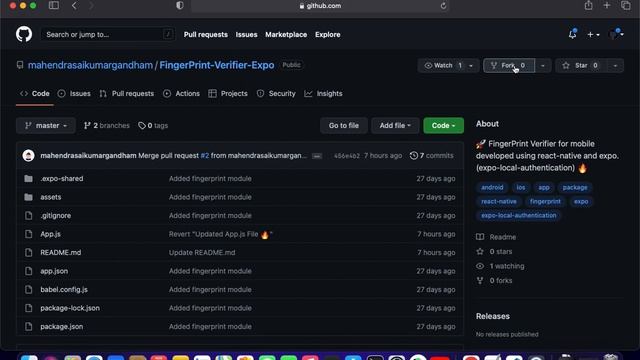Click the privacy shield icon

click(180, 5)
